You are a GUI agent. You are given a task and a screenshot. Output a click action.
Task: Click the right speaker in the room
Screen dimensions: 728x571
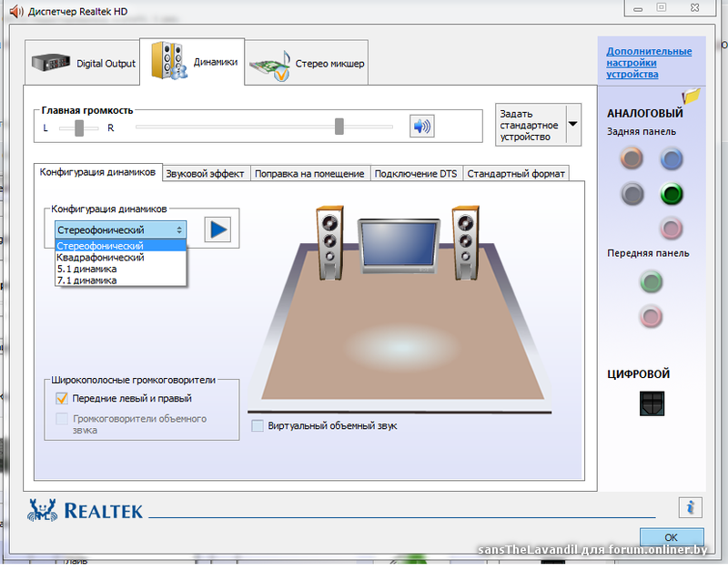[466, 242]
